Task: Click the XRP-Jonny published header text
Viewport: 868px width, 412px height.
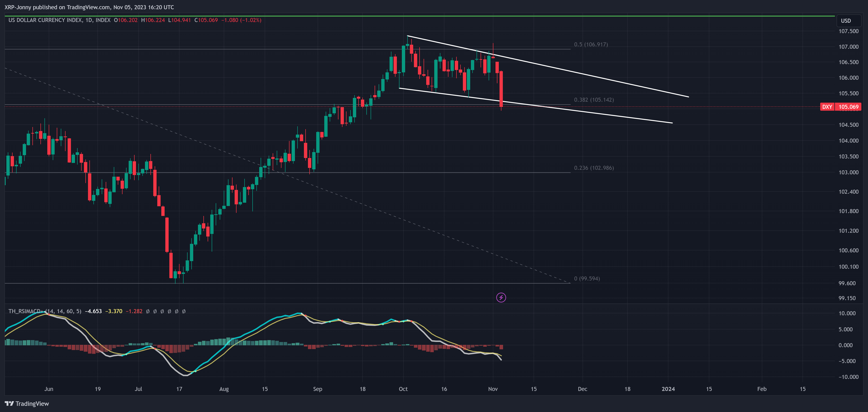Action: (x=89, y=7)
